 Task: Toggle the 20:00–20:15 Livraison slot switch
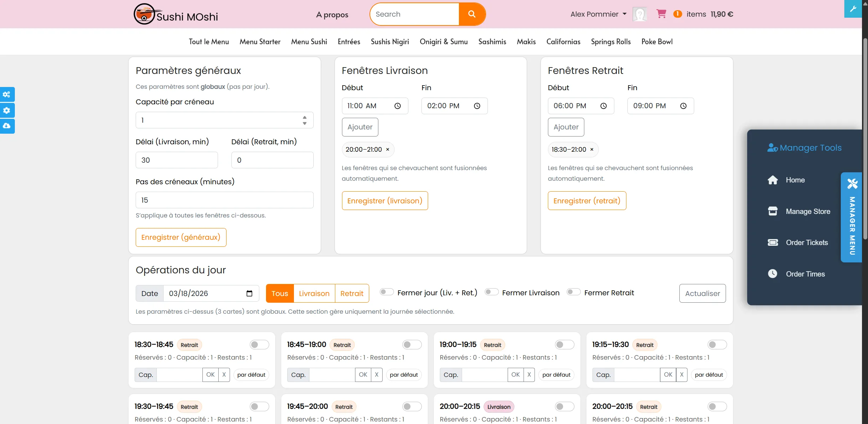(565, 406)
